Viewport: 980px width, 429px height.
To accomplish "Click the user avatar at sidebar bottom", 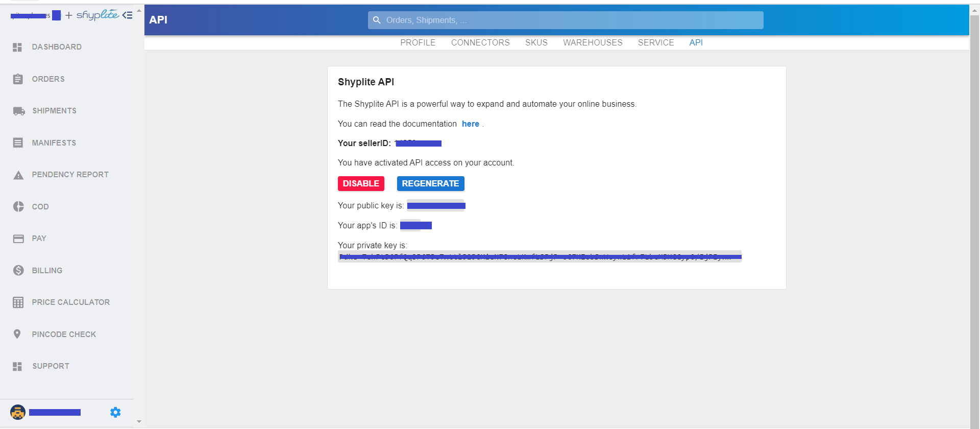I will 18,412.
